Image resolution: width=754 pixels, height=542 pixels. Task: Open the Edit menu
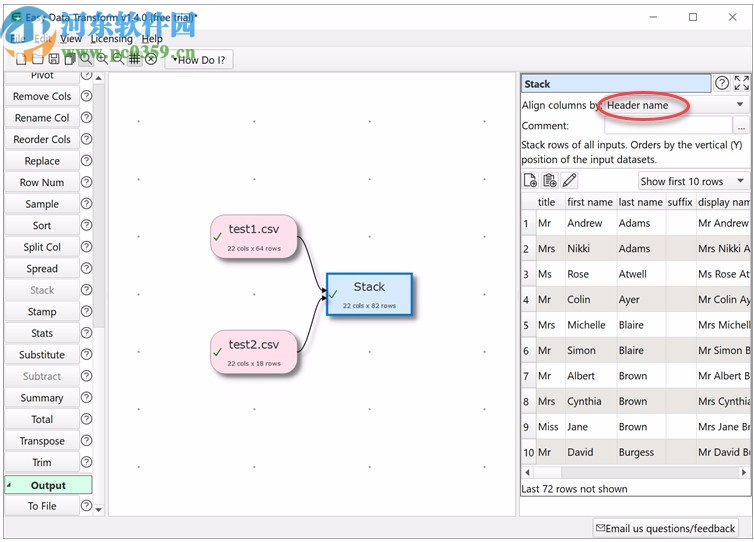pyautogui.click(x=43, y=38)
